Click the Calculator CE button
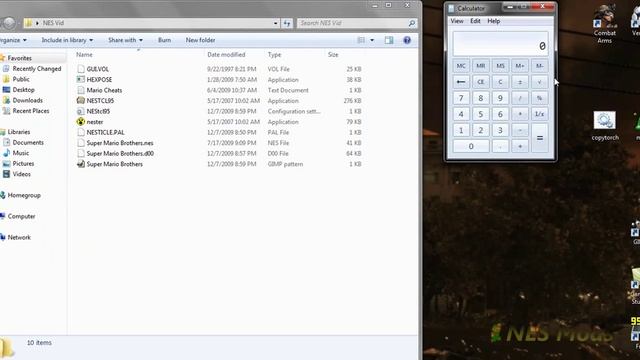Screen dimensions: 640x360 [x=480, y=82]
